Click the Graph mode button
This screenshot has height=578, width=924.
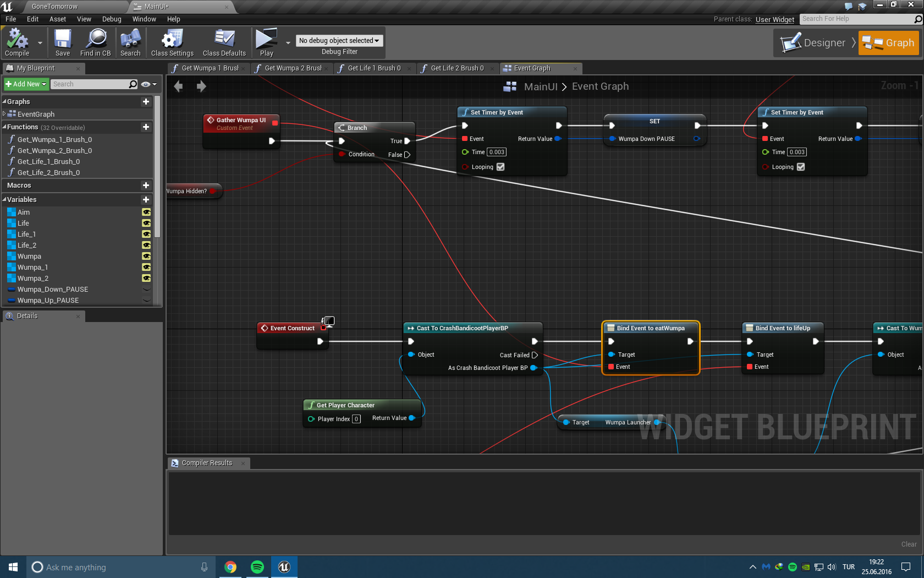click(888, 42)
